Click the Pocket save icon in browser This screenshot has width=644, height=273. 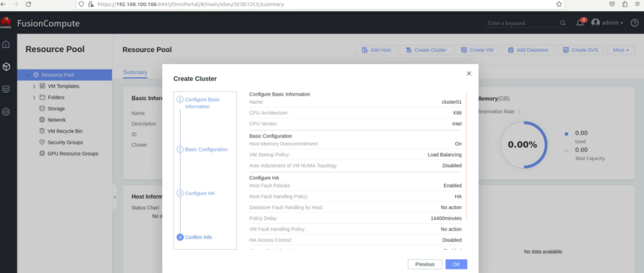click(612, 4)
